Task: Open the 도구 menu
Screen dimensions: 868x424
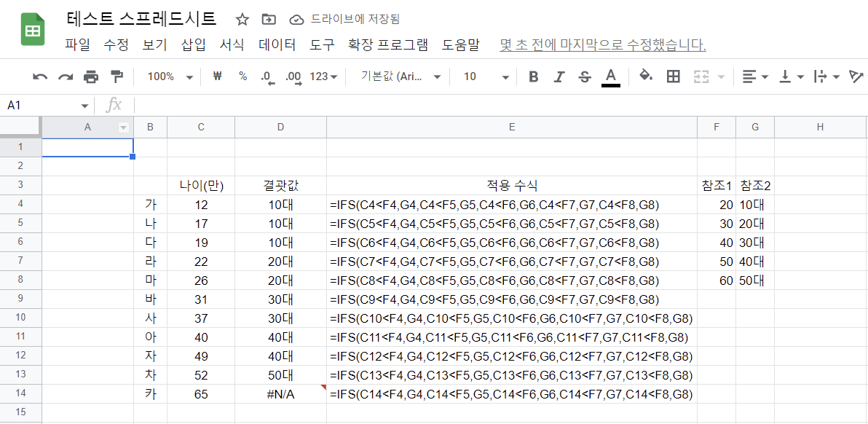Action: tap(322, 45)
